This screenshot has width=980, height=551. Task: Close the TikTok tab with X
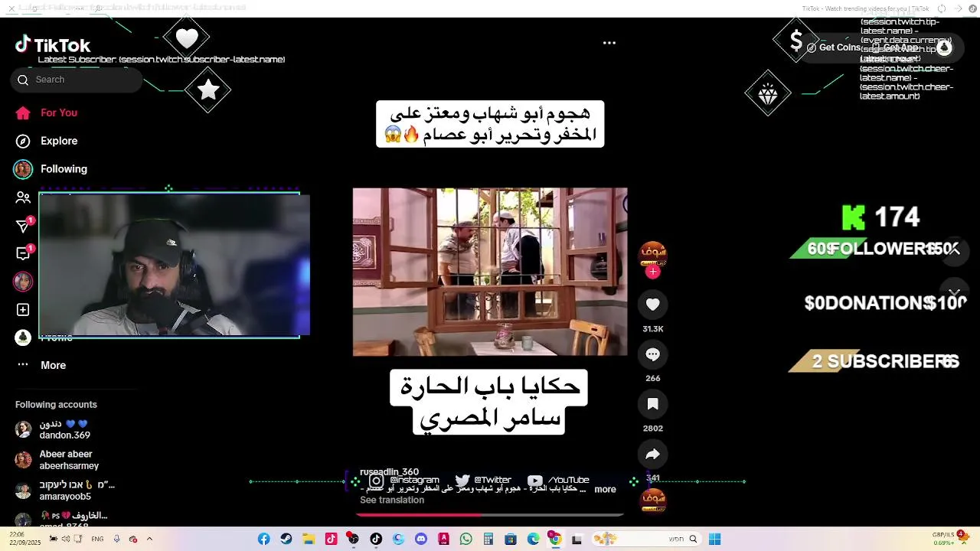11,8
